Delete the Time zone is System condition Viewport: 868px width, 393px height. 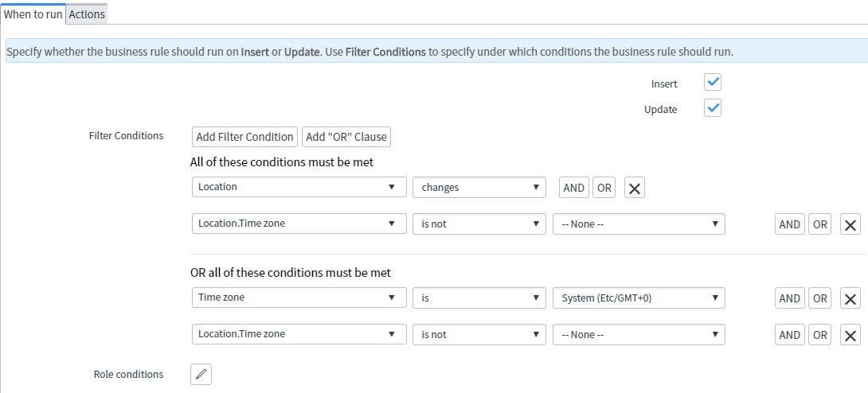coord(850,298)
